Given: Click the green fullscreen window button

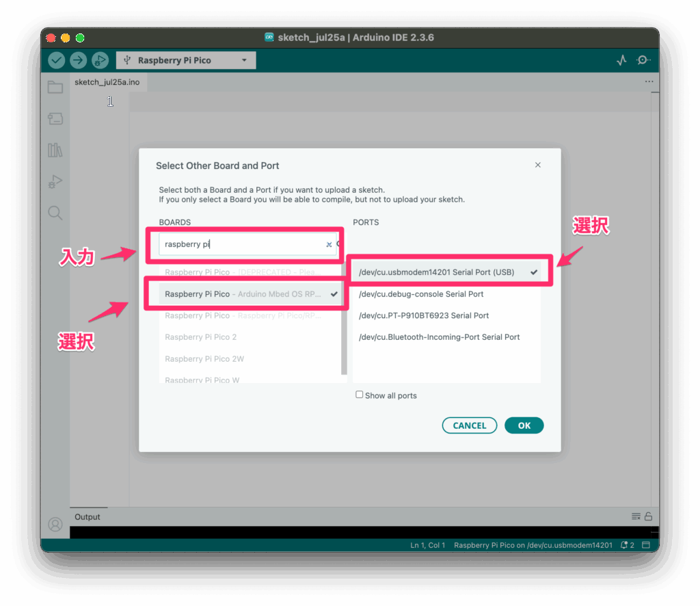Looking at the screenshot, I should pyautogui.click(x=81, y=38).
